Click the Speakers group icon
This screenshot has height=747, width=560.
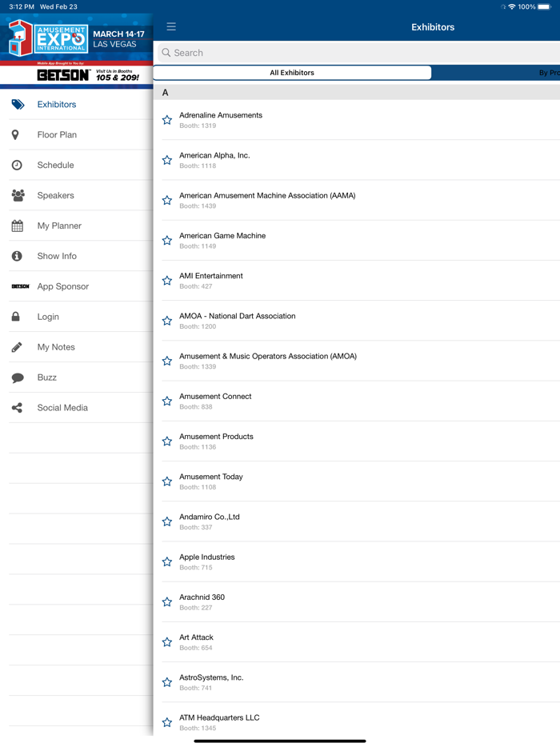(x=18, y=196)
